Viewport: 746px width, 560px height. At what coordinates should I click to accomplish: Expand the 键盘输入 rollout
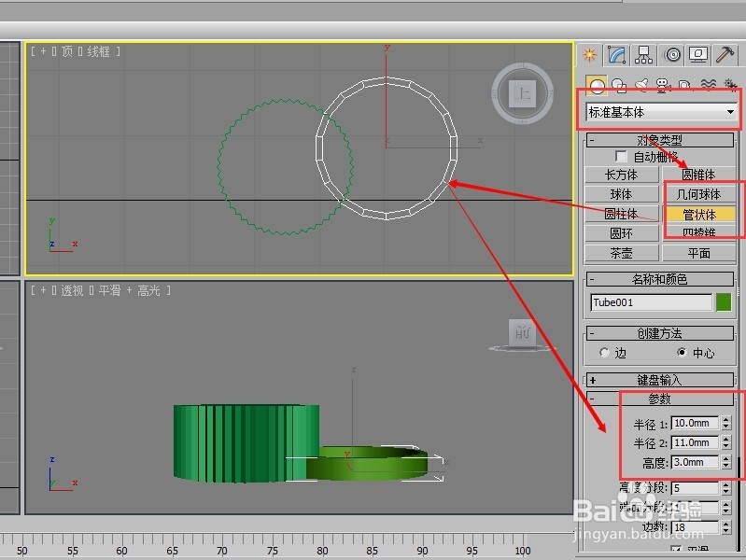[x=660, y=380]
